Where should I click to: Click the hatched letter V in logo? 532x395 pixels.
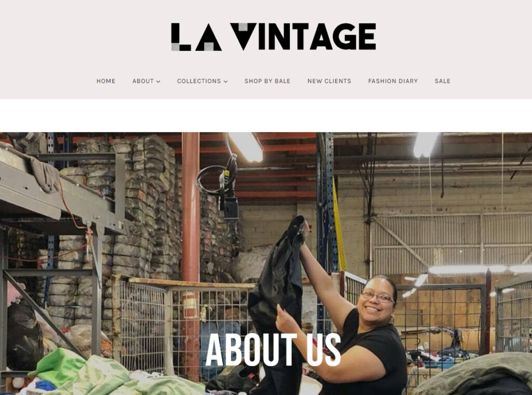[243, 37]
